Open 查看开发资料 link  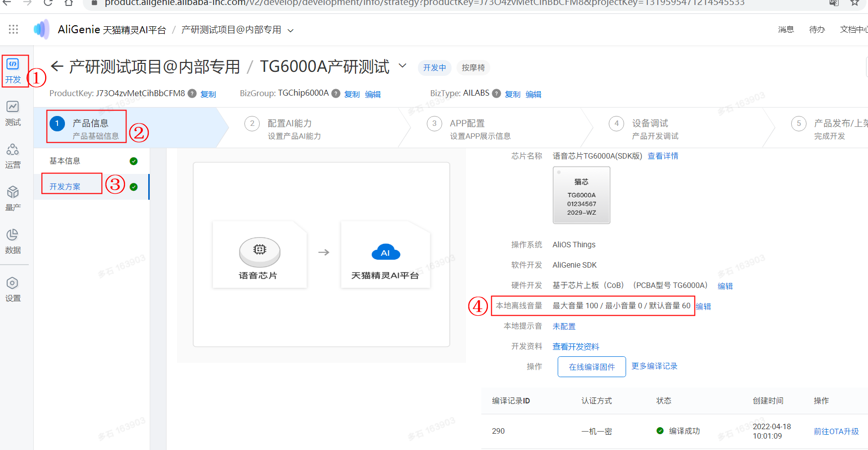pyautogui.click(x=576, y=347)
